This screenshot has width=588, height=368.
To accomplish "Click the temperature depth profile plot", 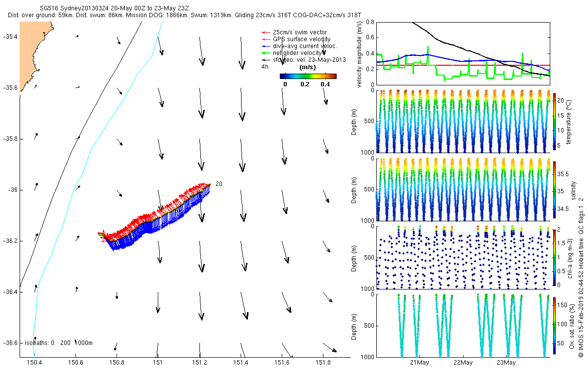I will tap(464, 121).
